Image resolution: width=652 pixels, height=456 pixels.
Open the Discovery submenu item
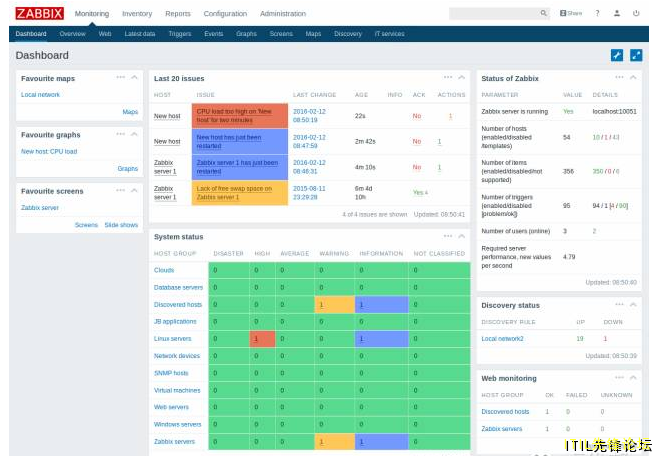(x=348, y=34)
